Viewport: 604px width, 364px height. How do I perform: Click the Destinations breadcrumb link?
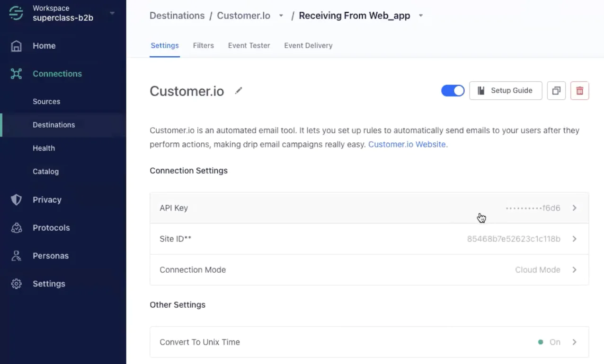pyautogui.click(x=177, y=16)
